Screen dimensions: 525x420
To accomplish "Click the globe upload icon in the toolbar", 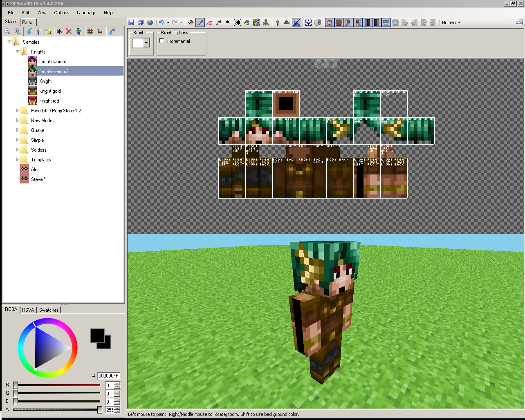I will point(150,23).
